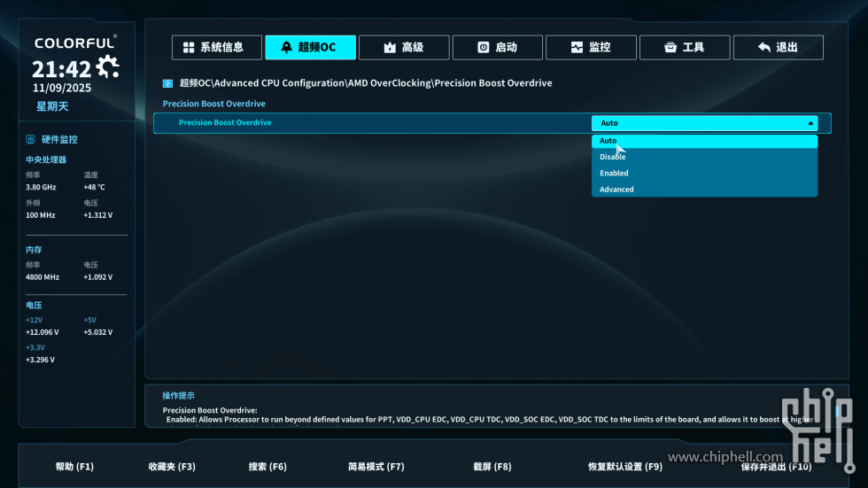Screen dimensions: 868x488
Task: Click the breadcrumb path icon
Action: pyautogui.click(x=167, y=83)
